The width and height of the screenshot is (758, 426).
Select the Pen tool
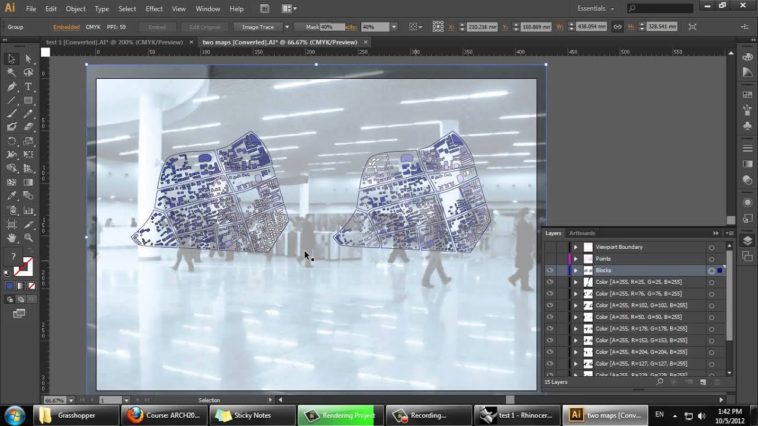12,87
